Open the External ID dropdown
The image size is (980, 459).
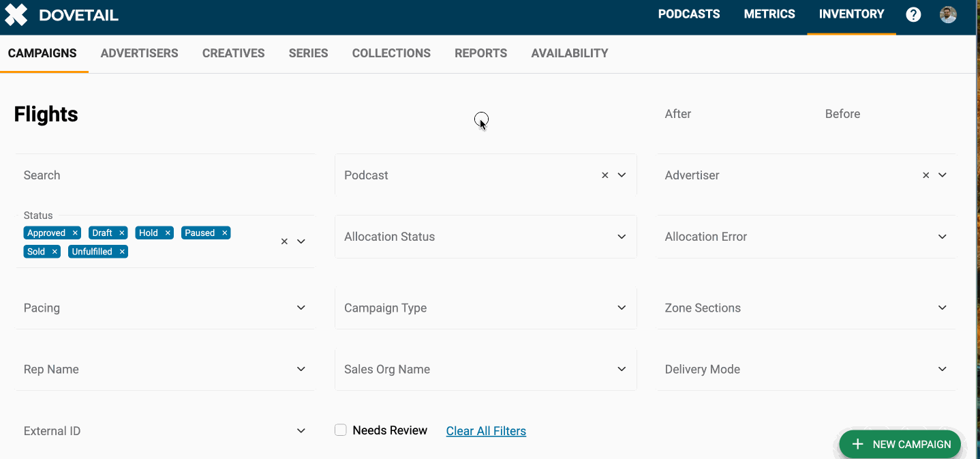coord(165,431)
